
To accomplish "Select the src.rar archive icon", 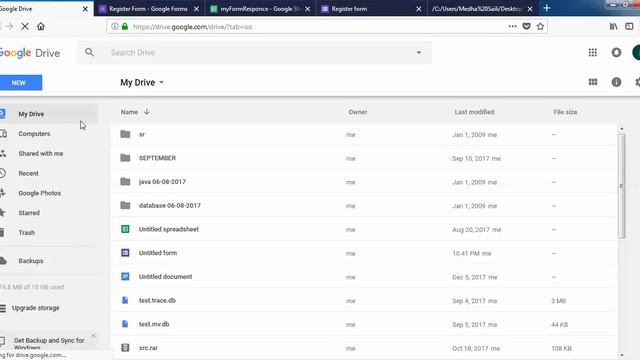I will pyautogui.click(x=125, y=348).
